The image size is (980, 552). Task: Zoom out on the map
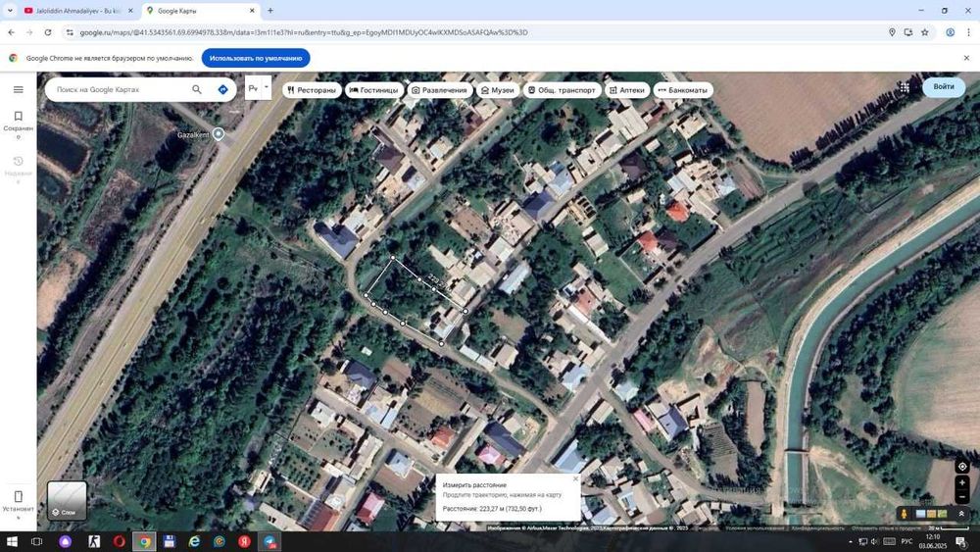(962, 497)
